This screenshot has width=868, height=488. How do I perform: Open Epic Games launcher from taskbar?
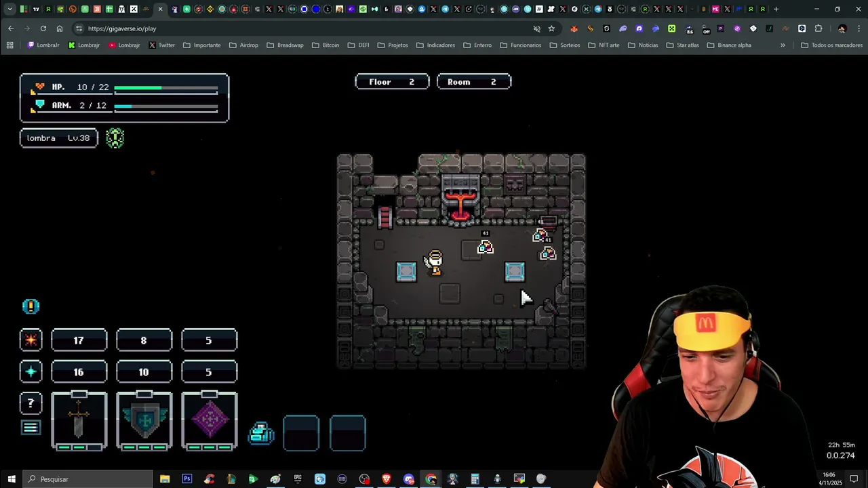tap(298, 479)
